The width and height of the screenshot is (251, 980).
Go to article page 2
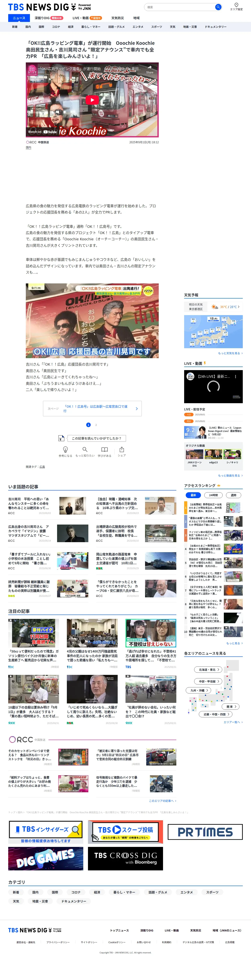coord(96,425)
